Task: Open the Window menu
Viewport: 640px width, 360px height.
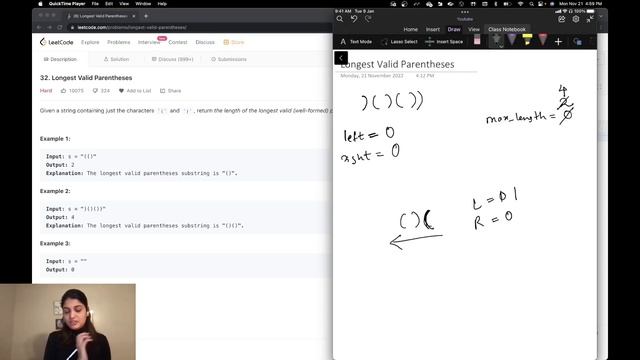Action: (x=143, y=4)
